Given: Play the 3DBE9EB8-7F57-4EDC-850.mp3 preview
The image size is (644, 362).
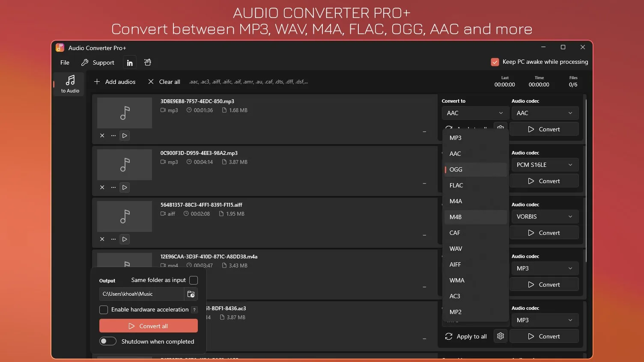Looking at the screenshot, I should [125, 136].
